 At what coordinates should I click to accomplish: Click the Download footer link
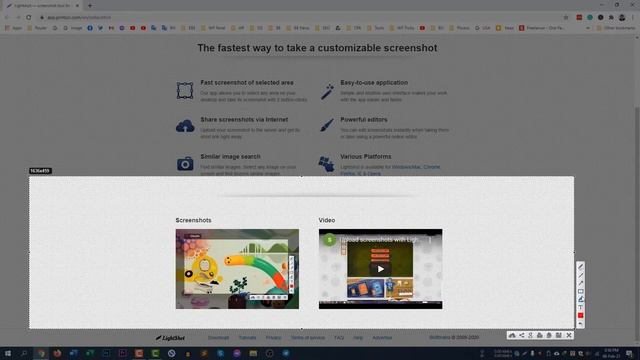(x=218, y=338)
